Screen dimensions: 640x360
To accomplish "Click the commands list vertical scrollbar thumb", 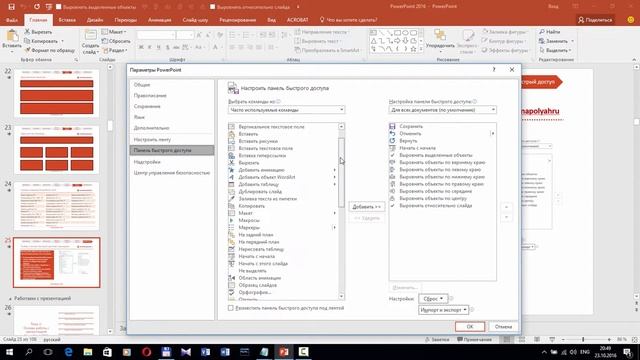I will click(x=341, y=172).
